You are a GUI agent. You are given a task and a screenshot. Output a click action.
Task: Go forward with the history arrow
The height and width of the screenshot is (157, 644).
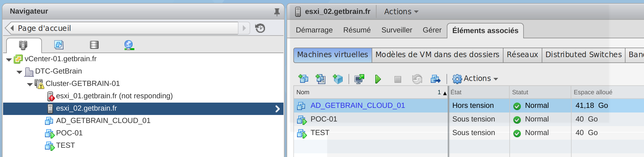point(244,28)
